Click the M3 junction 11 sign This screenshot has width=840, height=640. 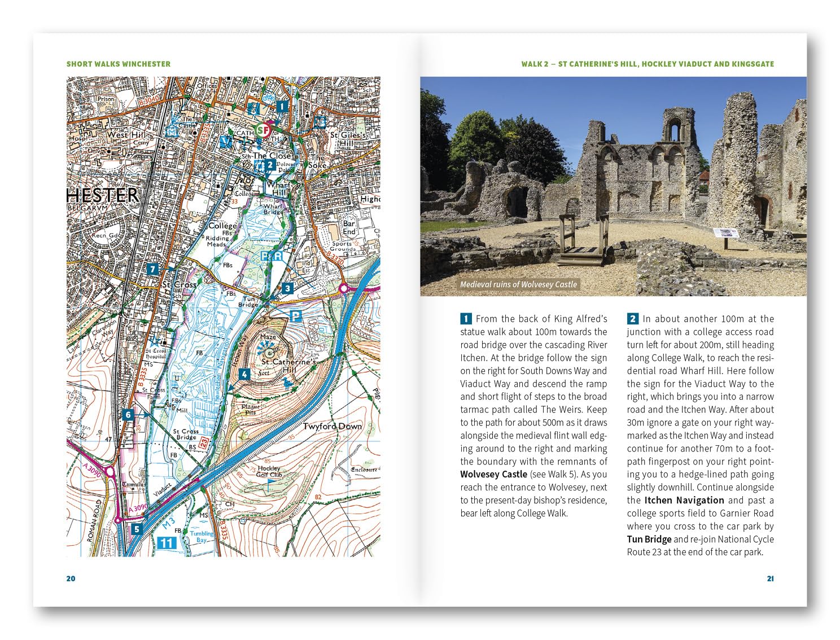point(167,543)
